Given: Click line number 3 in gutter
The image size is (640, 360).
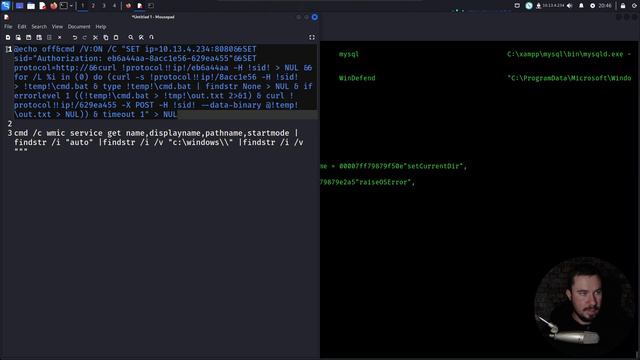Looking at the screenshot, I should [10, 133].
